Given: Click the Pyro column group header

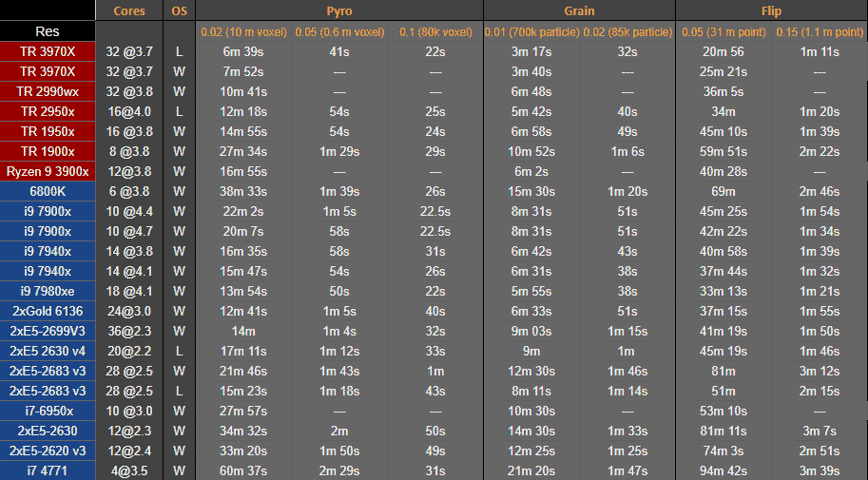Looking at the screenshot, I should pyautogui.click(x=339, y=10).
